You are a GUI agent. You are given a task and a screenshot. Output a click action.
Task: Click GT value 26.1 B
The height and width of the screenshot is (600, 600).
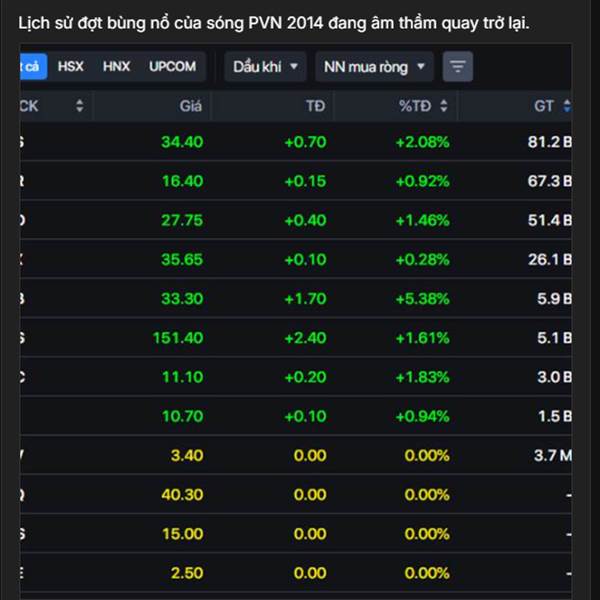pos(550,259)
